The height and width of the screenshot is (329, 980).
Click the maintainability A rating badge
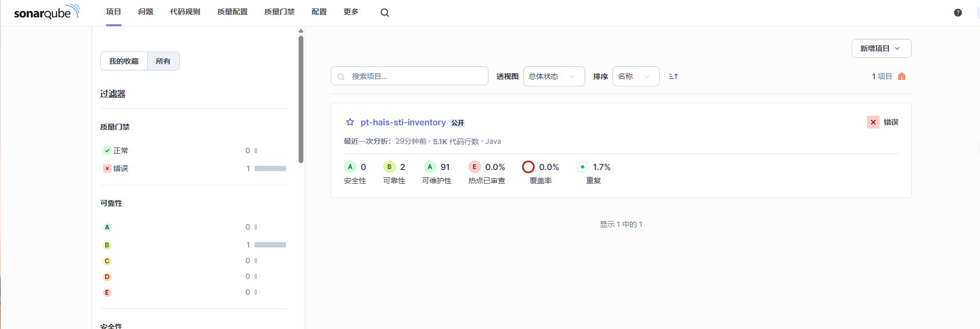coord(430,167)
